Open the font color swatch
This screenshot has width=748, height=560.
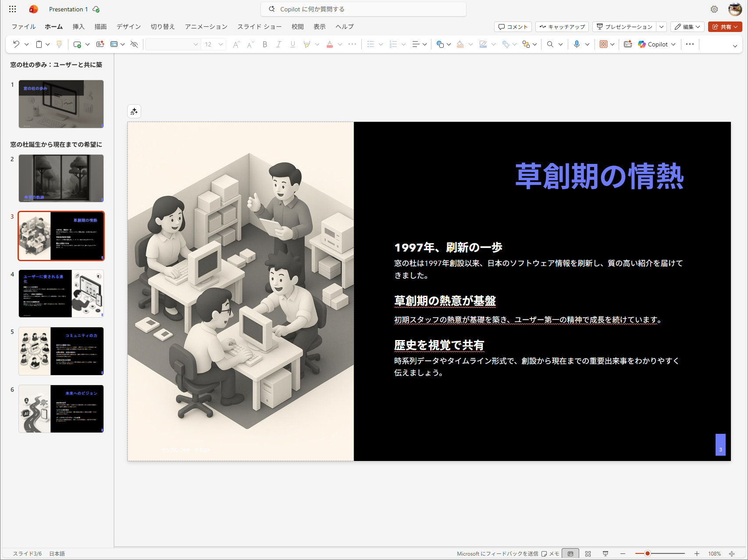click(x=330, y=44)
